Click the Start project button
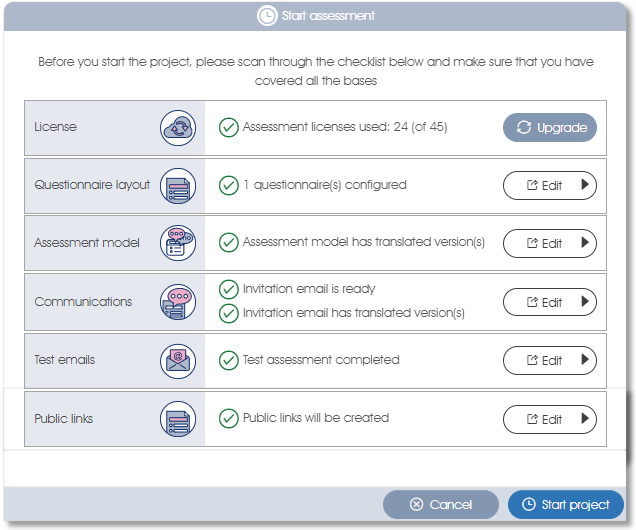Viewport: 636px width, 530px height. (565, 504)
